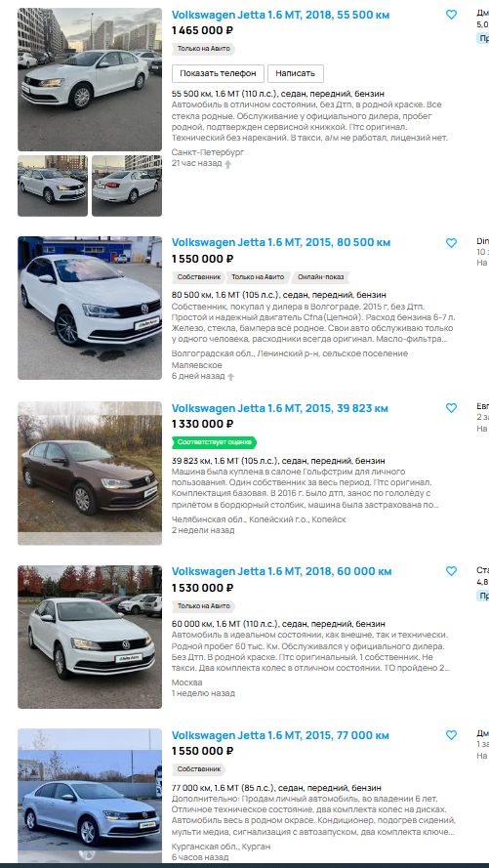This screenshot has height=868, width=489.
Task: Open Volkswagen Jetta 2015, 80 500 км listing
Action: [281, 242]
